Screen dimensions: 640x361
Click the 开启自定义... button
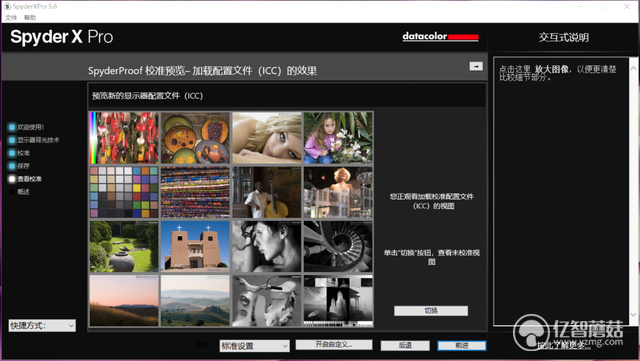pos(334,345)
